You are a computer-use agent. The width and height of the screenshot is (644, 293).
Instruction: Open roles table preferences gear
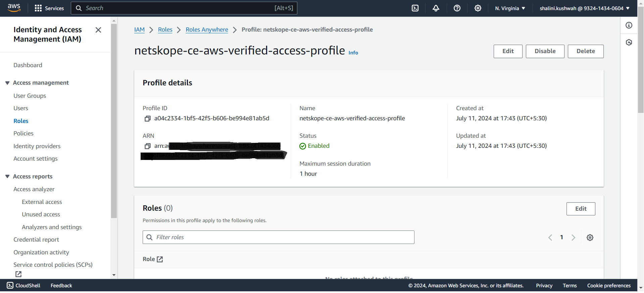[590, 238]
